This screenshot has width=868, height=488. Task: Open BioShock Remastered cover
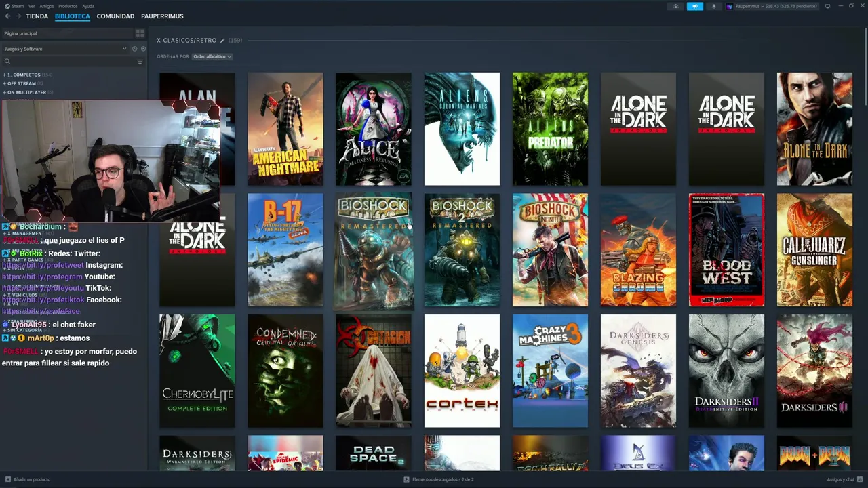click(374, 250)
